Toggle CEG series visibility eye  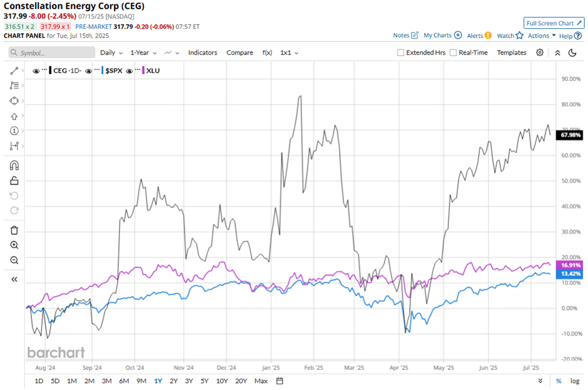(x=36, y=71)
